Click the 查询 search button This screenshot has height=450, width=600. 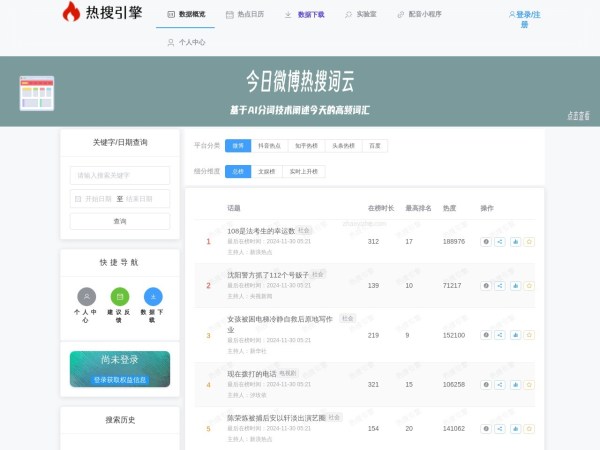coord(120,221)
